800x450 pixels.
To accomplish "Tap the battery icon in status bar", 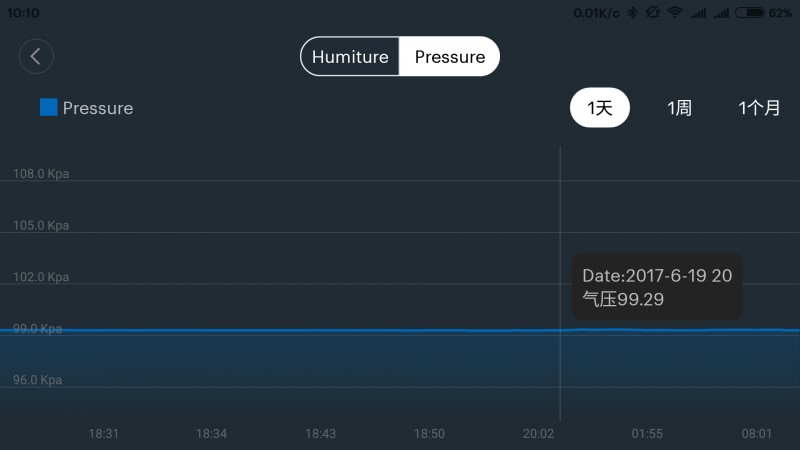I will [x=749, y=13].
